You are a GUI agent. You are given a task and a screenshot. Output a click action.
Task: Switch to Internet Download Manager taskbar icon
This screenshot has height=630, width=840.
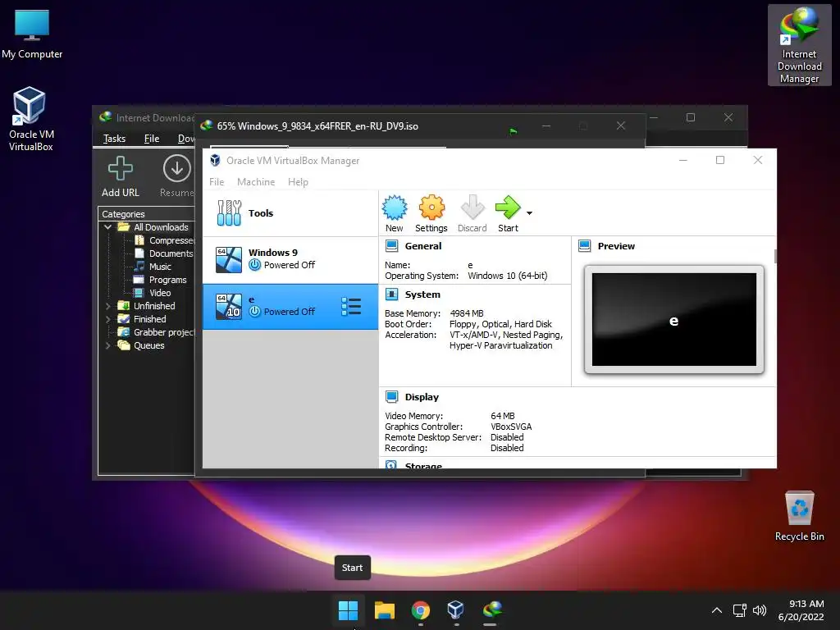click(x=492, y=609)
